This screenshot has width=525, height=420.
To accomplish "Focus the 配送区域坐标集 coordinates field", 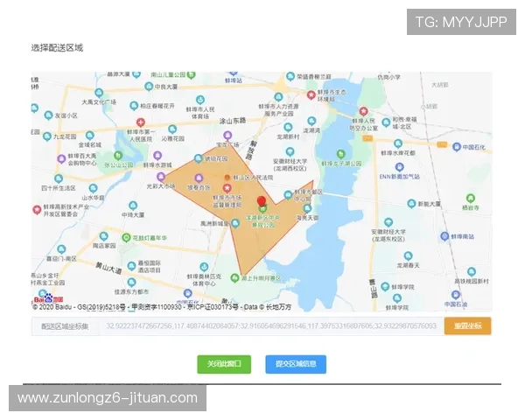I will point(271,325).
